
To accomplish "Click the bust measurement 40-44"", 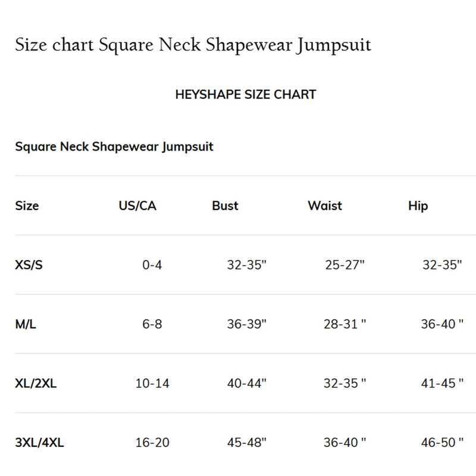I will tap(247, 383).
